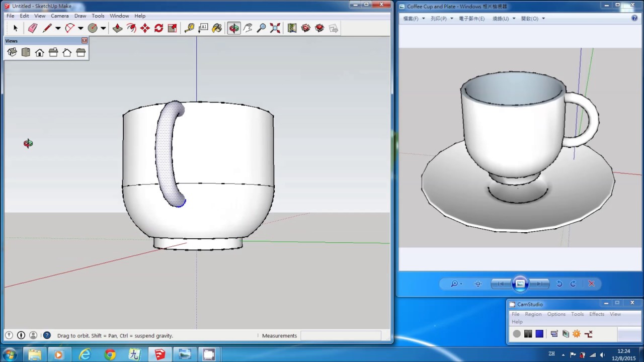644x362 pixels.
Task: Stop recording with blue square in CamStudio
Action: click(539, 334)
